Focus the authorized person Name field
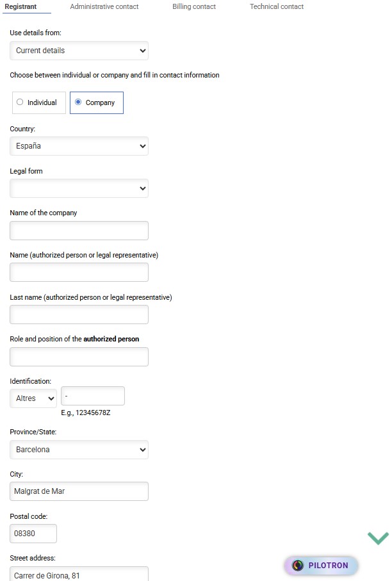 tap(79, 272)
